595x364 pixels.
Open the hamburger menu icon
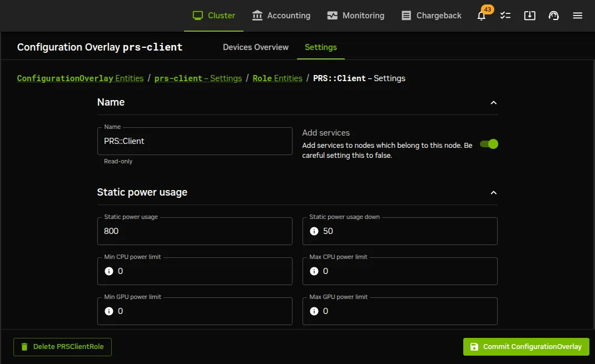coord(578,16)
